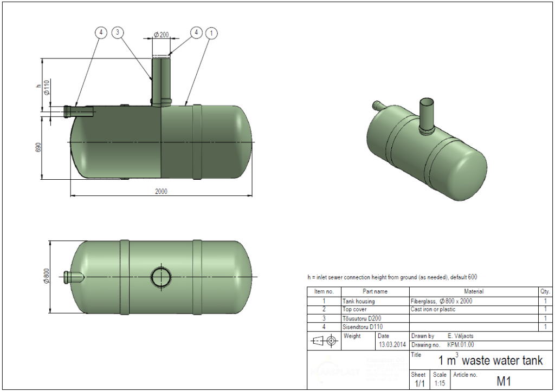
Task: Select the 2000 length dimension
Action: coord(162,191)
